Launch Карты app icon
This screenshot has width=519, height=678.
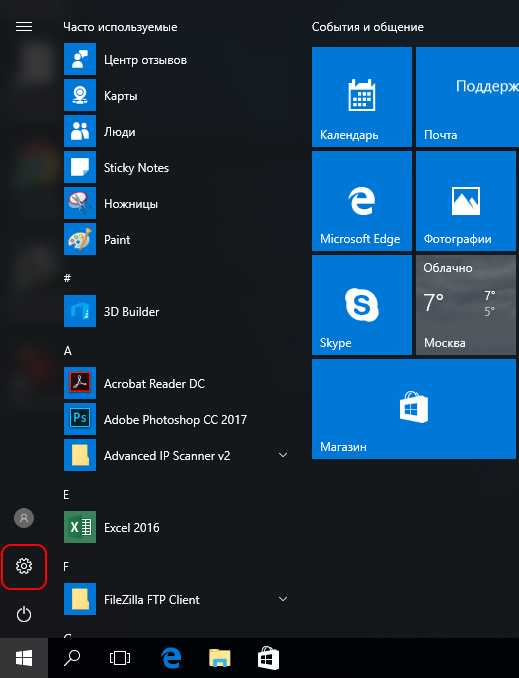80,95
